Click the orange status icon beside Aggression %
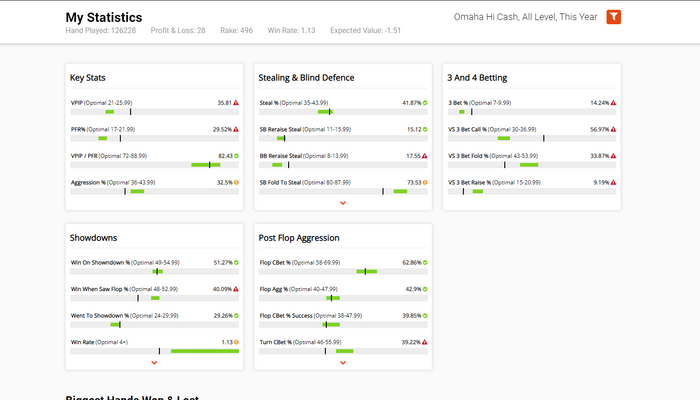 pyautogui.click(x=236, y=182)
